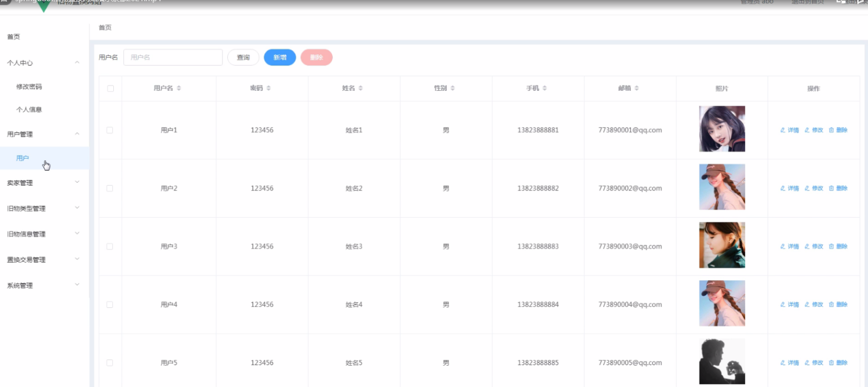The image size is (868, 387).
Task: Sort table by 邮箱 column arrows
Action: 637,88
